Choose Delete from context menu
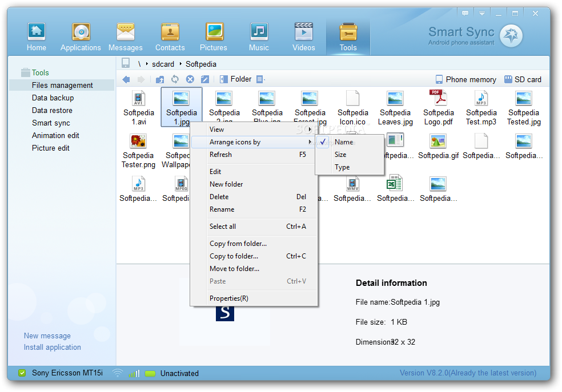The height and width of the screenshot is (392, 562). tap(254, 196)
